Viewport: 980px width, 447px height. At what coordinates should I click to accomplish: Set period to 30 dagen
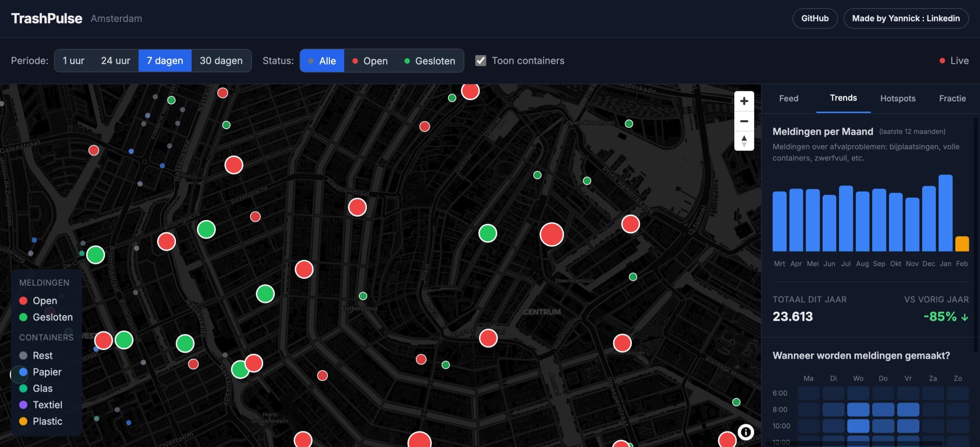(x=221, y=61)
